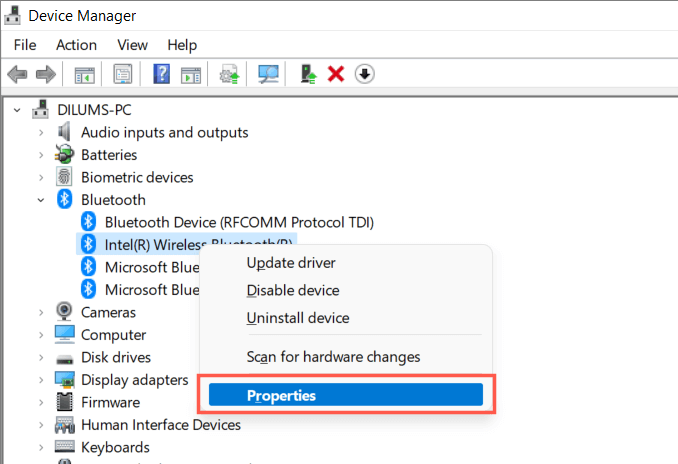The width and height of the screenshot is (678, 464).
Task: Choose Properties from the context menu
Action: click(345, 395)
